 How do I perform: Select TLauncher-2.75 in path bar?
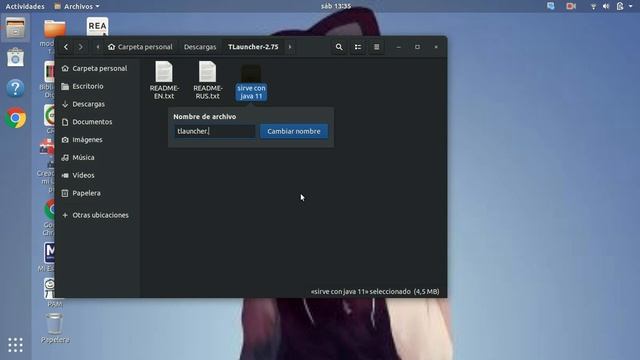coord(253,47)
